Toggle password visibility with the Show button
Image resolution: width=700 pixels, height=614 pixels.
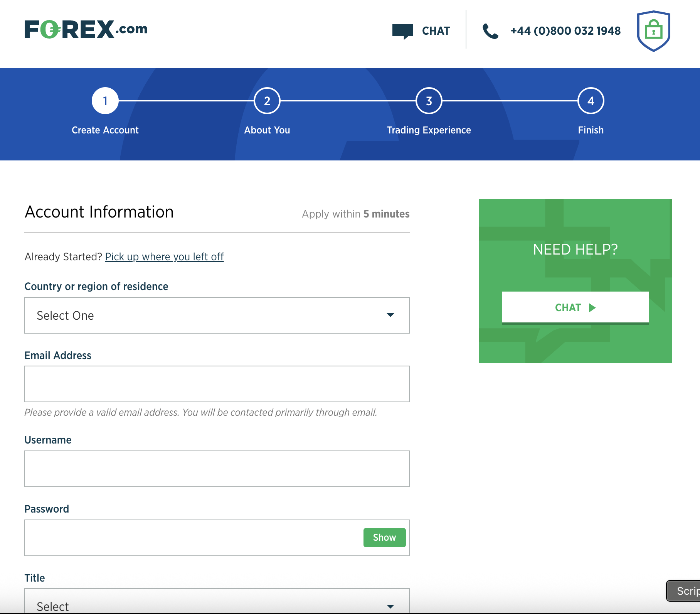click(x=384, y=537)
